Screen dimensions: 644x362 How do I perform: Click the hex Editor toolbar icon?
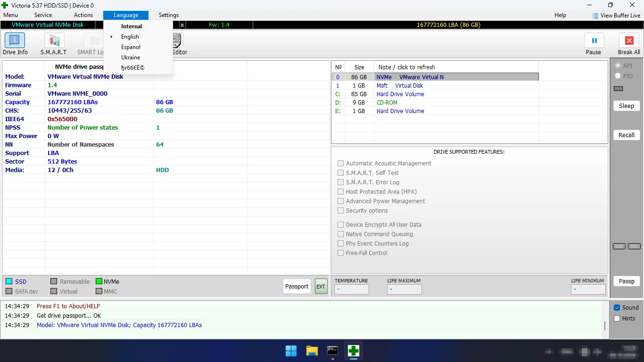177,41
